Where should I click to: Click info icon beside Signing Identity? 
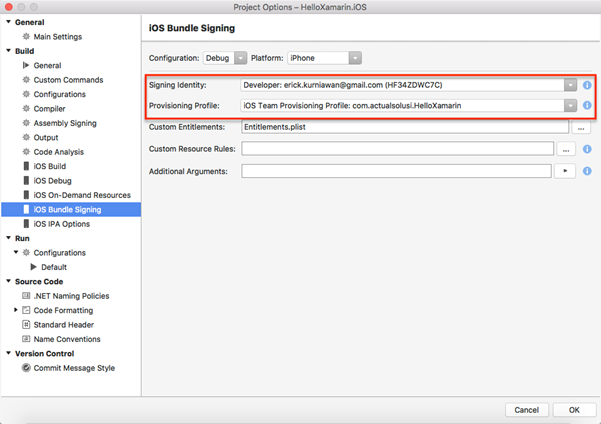(587, 85)
